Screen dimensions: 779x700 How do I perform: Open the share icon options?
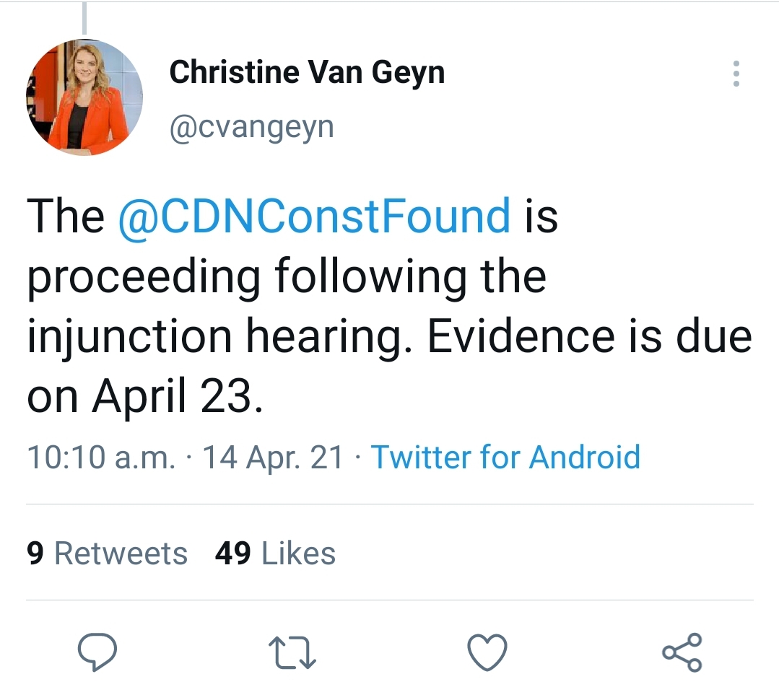click(x=682, y=652)
